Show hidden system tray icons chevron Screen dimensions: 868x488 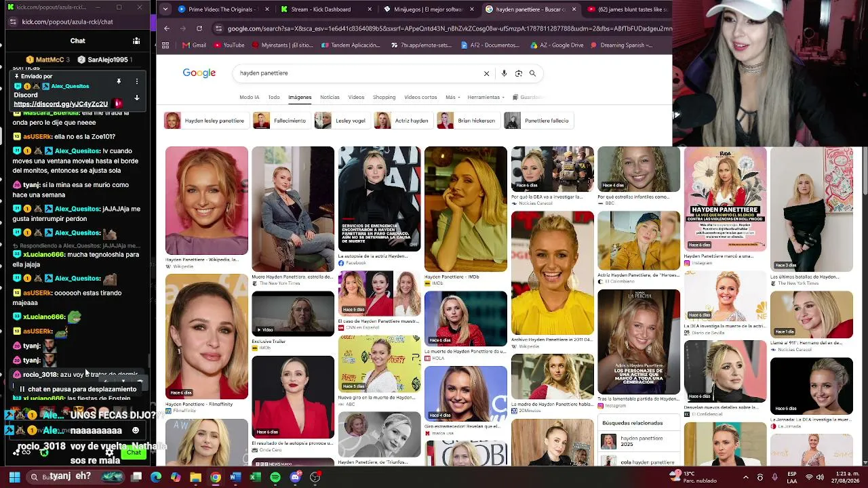point(745,477)
